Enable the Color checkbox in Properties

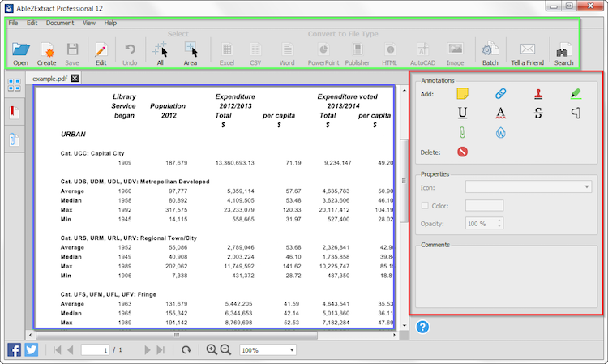point(425,205)
